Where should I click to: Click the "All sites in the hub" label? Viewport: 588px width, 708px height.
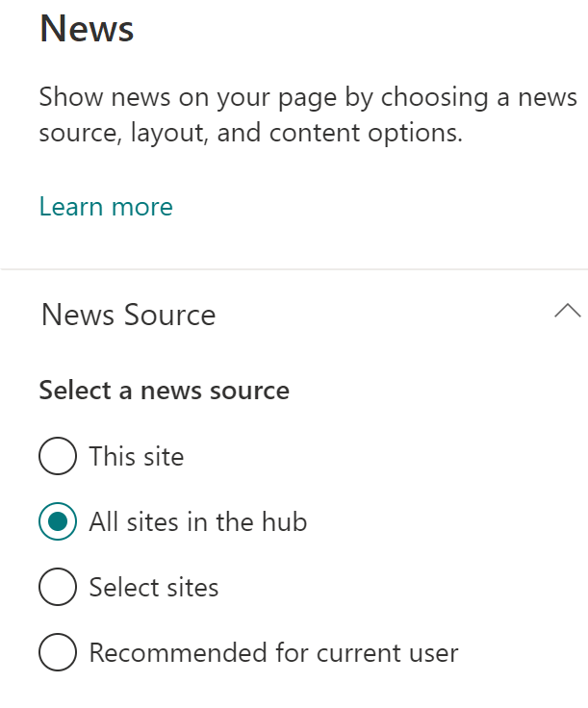click(197, 521)
